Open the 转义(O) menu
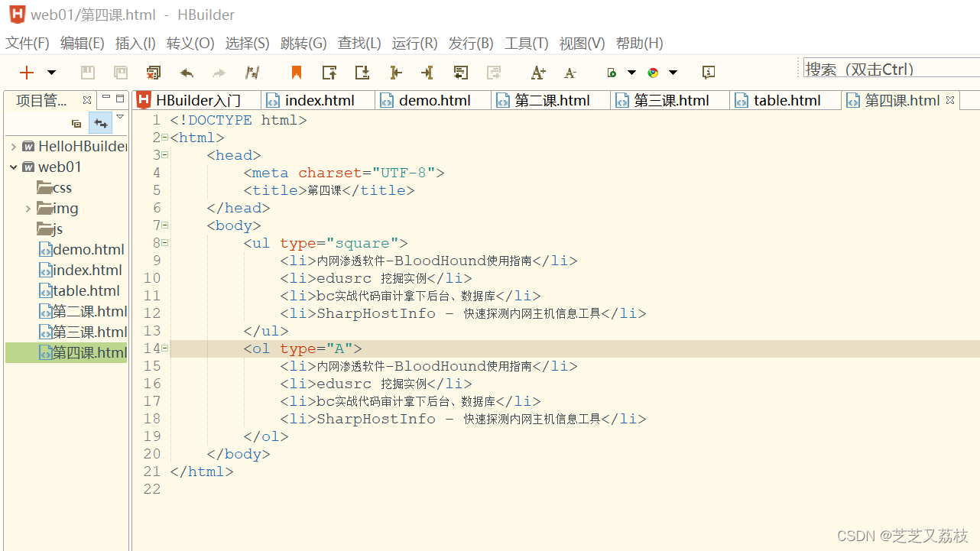Viewport: 980px width, 551px height. pyautogui.click(x=190, y=44)
